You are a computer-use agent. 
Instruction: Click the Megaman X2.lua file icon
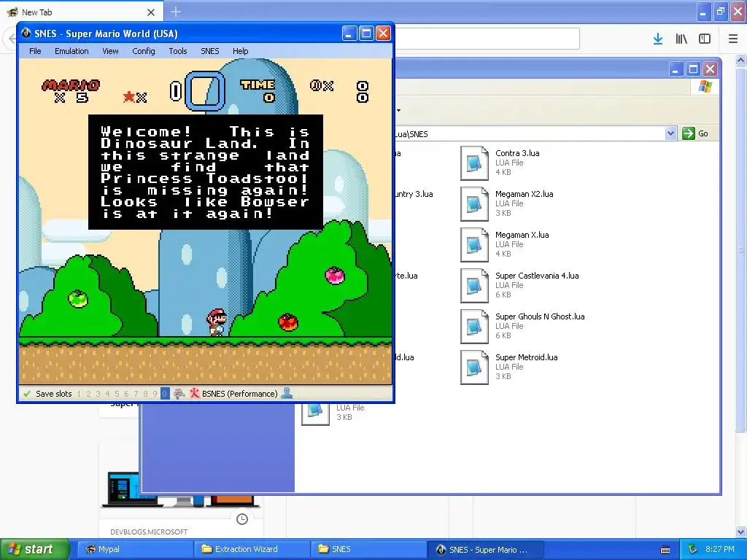tap(474, 204)
